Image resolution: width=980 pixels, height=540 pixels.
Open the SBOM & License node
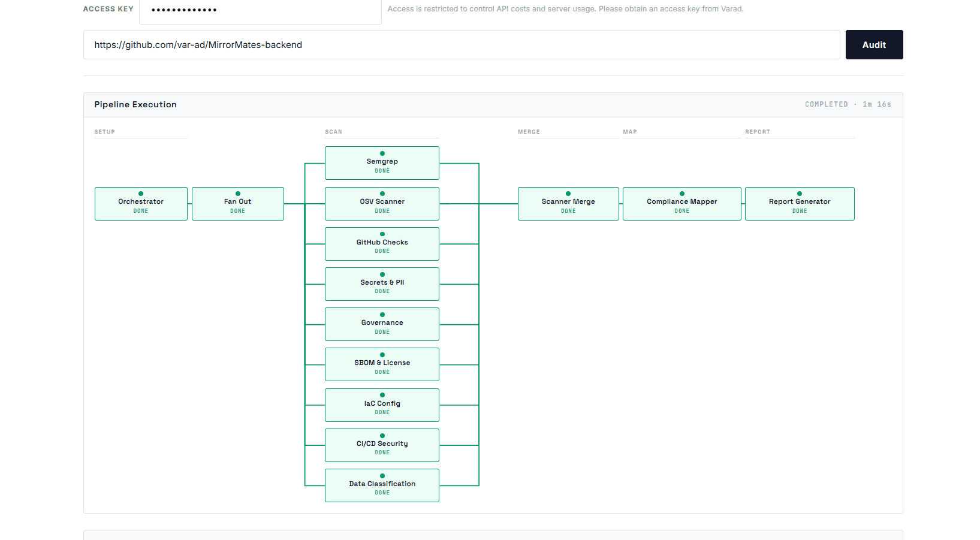[x=382, y=364]
